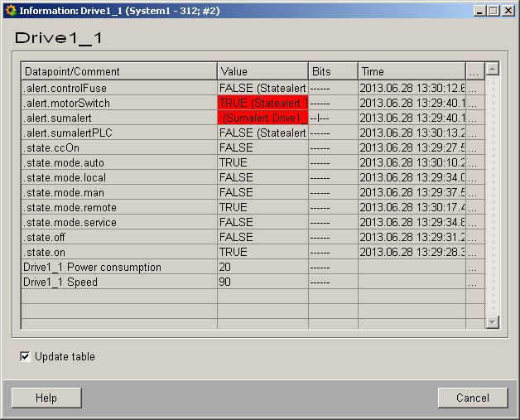Select the .alert.motorSwitch datapoint
The height and width of the screenshot is (420, 520).
[x=119, y=103]
